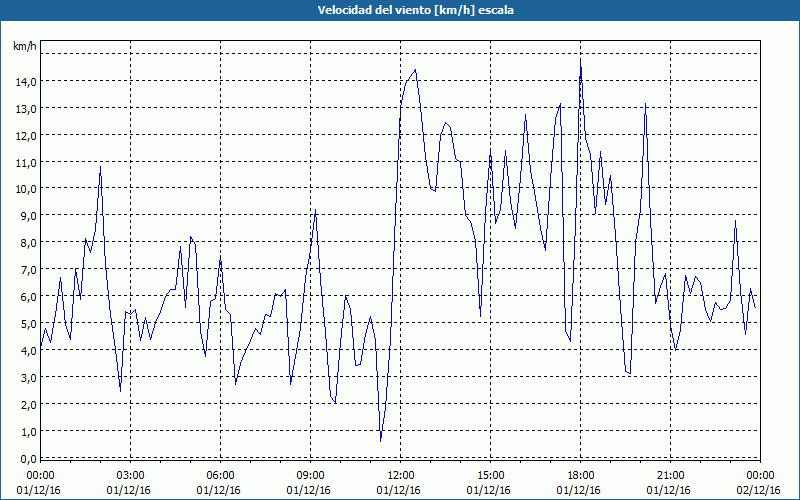
Task: Select the 'km/h' unit label on the y-axis
Action: (24, 46)
